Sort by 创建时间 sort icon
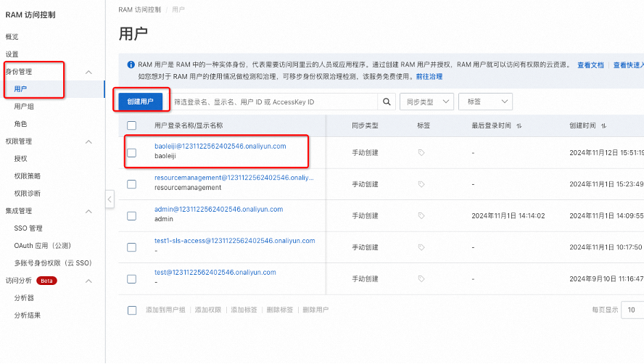Viewport: 644px width, 364px height. coord(603,125)
